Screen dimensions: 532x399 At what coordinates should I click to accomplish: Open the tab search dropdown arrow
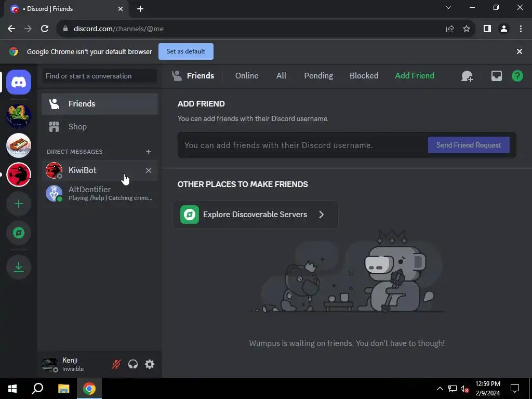tap(448, 7)
